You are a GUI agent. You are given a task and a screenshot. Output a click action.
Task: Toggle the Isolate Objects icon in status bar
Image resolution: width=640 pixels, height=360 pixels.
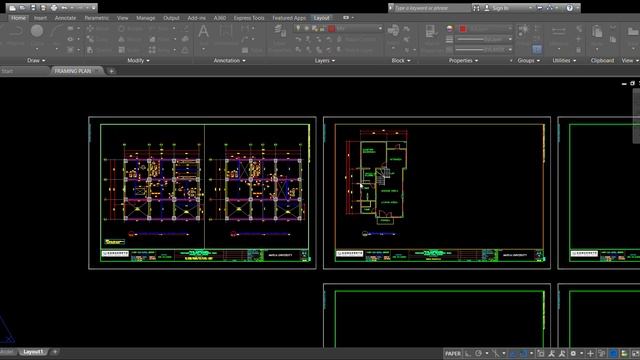602,353
